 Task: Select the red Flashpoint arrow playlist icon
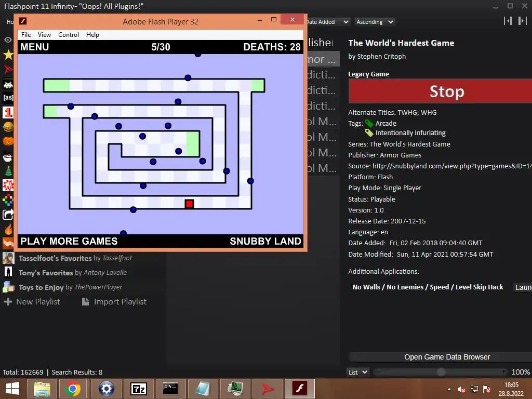(8, 69)
